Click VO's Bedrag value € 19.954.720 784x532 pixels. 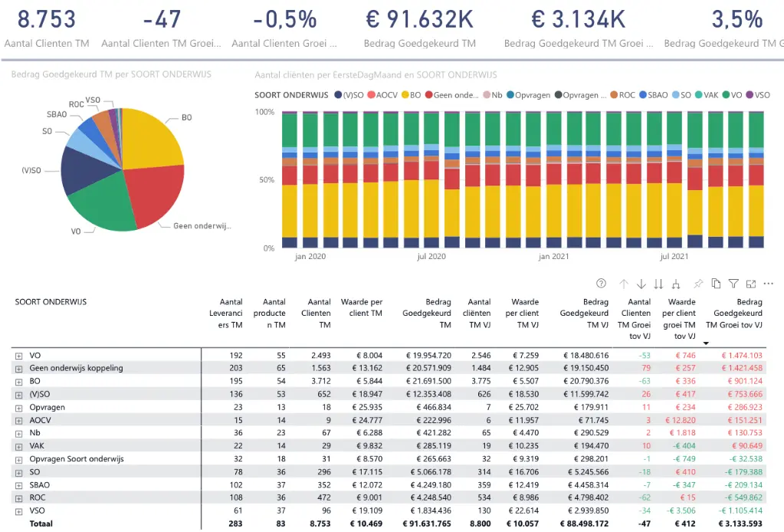click(x=428, y=356)
